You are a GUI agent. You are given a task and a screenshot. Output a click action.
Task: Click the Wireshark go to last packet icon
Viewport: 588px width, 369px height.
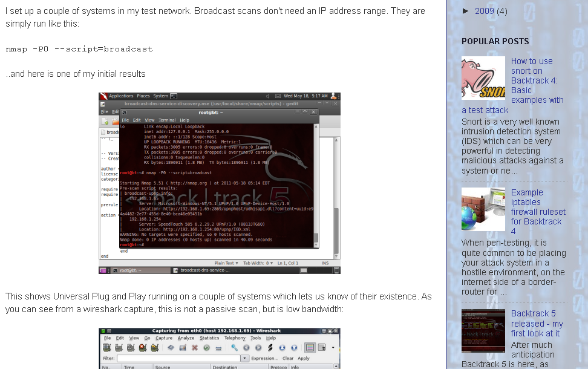(x=294, y=348)
